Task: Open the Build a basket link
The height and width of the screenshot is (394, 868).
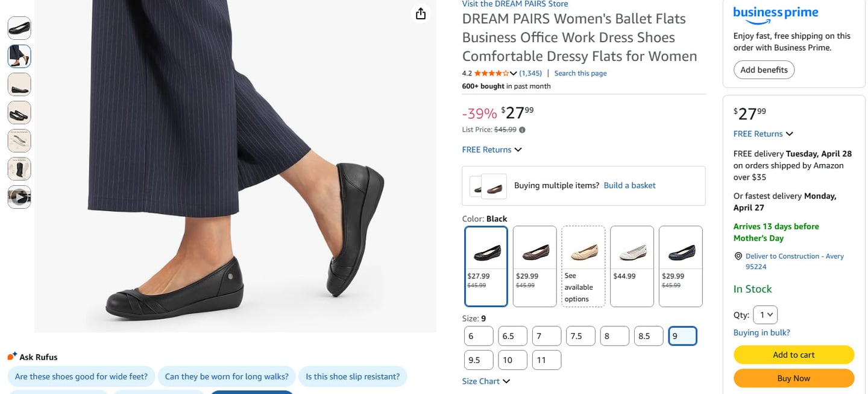Action: [x=629, y=185]
